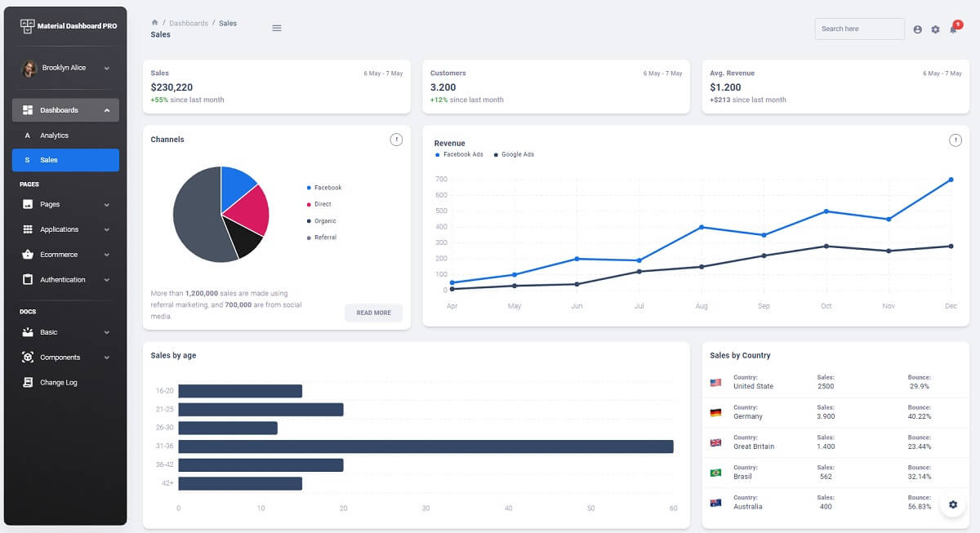Click the Channels info button
The width and height of the screenshot is (980, 533).
396,140
